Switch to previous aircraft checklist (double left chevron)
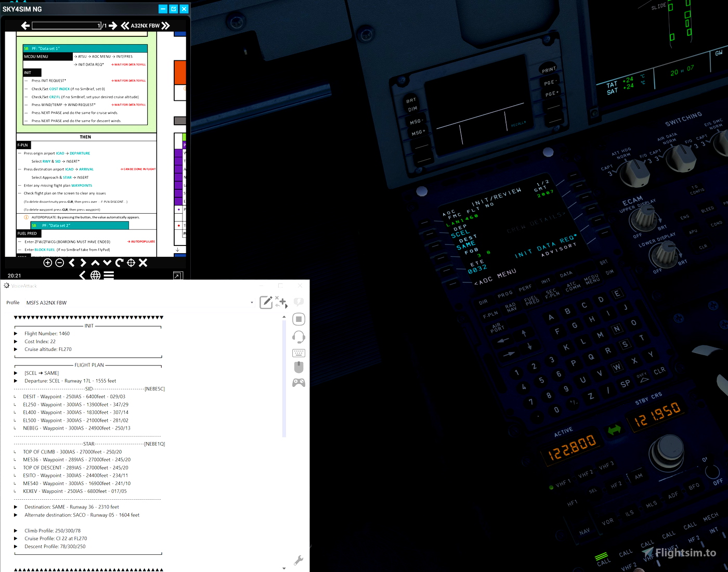This screenshot has height=572, width=728. coord(125,25)
